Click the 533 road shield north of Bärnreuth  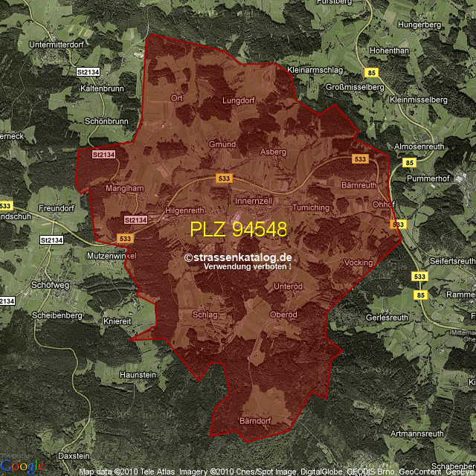(360, 159)
